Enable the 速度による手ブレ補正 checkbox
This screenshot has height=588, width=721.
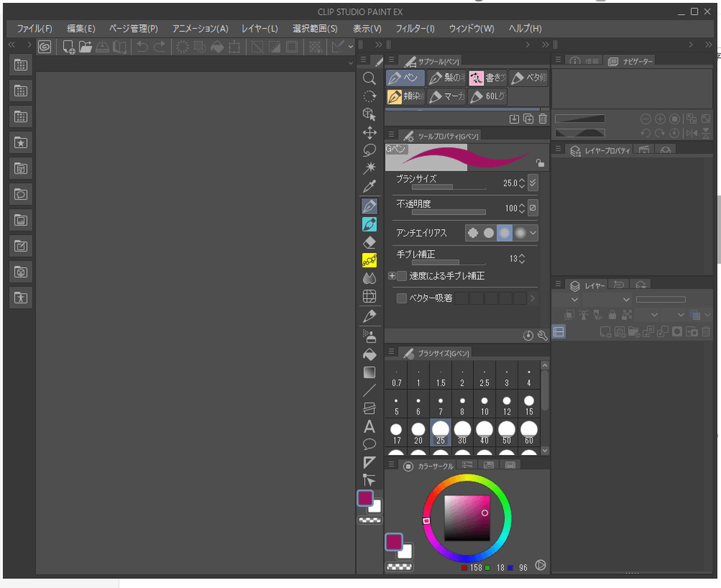point(403,276)
